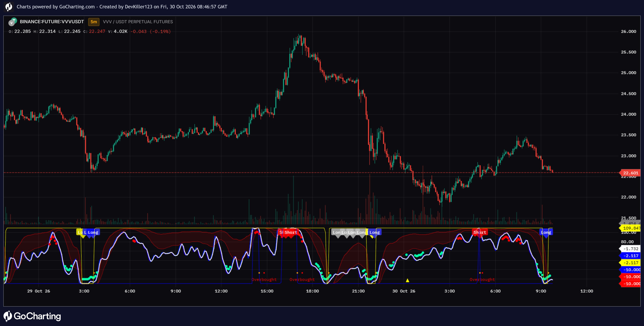Open the BINANCE:FUTURE:VVVUSDT symbol name

[x=52, y=22]
